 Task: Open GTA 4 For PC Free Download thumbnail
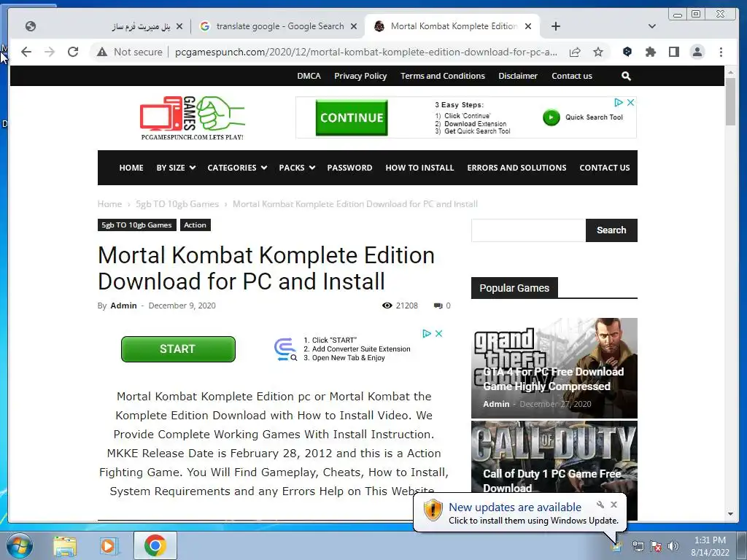tap(554, 368)
